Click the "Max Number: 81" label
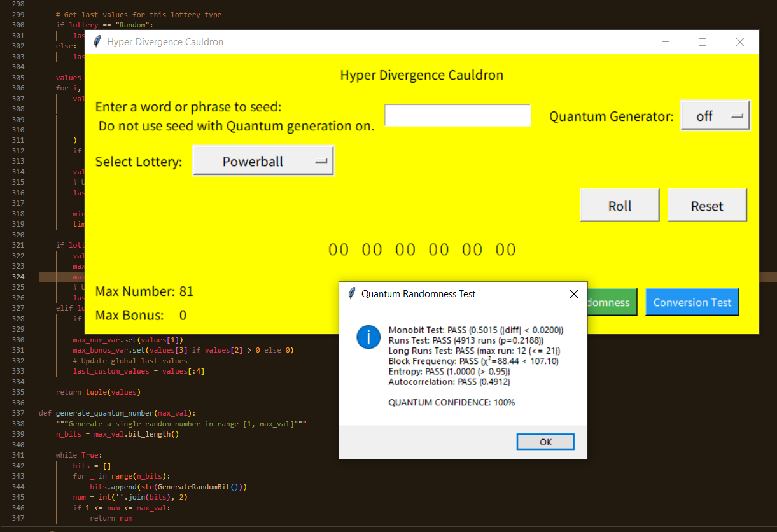This screenshot has height=532, width=777. [144, 292]
